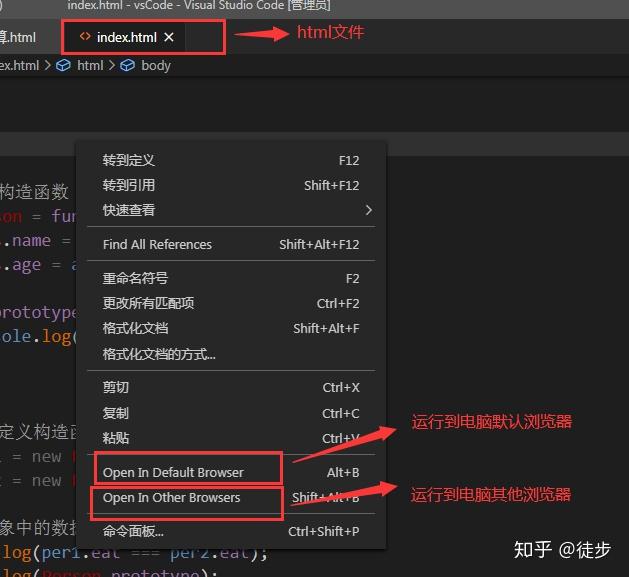Image resolution: width=629 pixels, height=577 pixels.
Task: Select the body breadcrumb item
Action: pos(156,65)
